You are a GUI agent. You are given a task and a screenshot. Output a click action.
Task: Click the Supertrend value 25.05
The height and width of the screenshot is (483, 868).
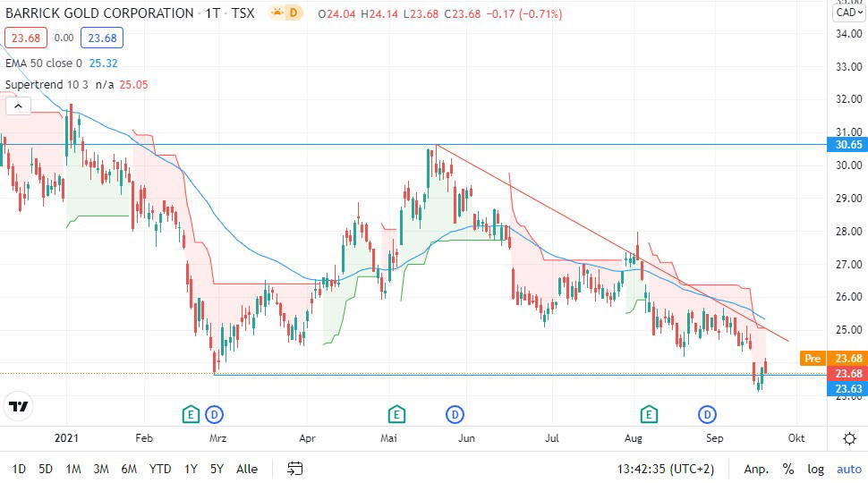133,85
